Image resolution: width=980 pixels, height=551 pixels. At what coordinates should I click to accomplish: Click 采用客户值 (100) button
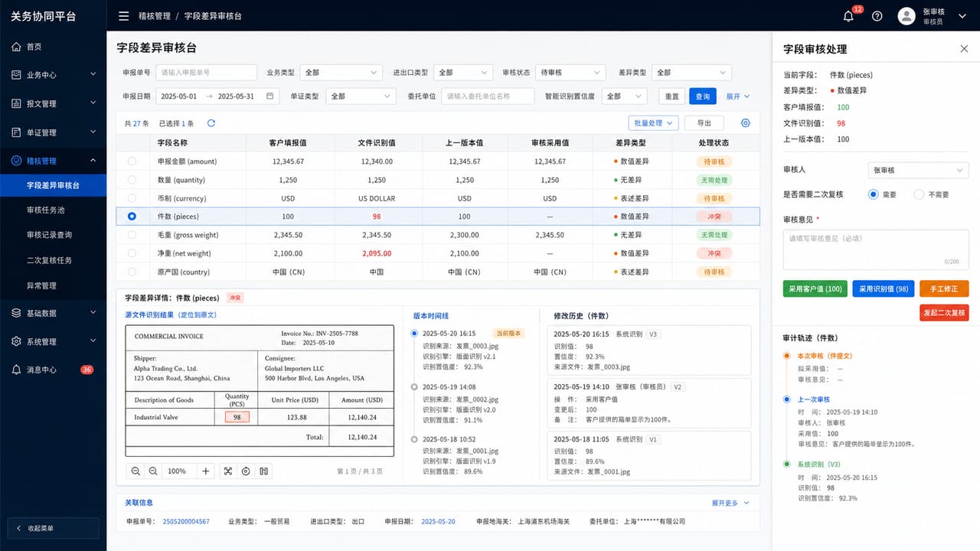[815, 289]
